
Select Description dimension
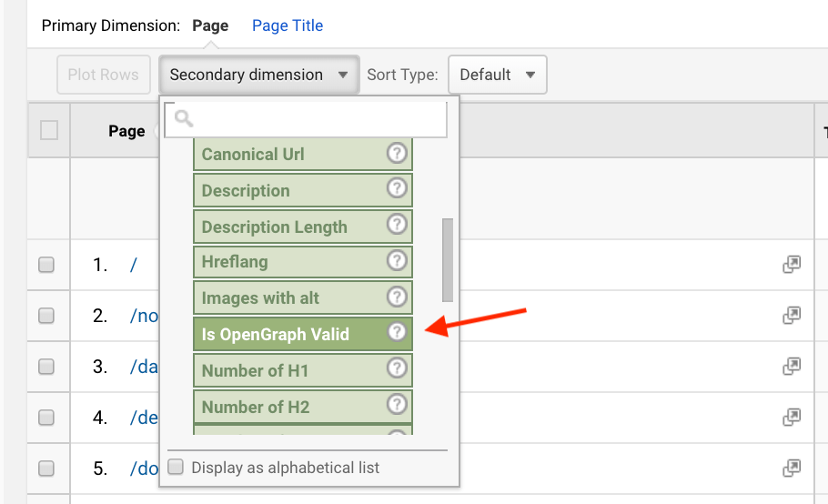(x=303, y=190)
